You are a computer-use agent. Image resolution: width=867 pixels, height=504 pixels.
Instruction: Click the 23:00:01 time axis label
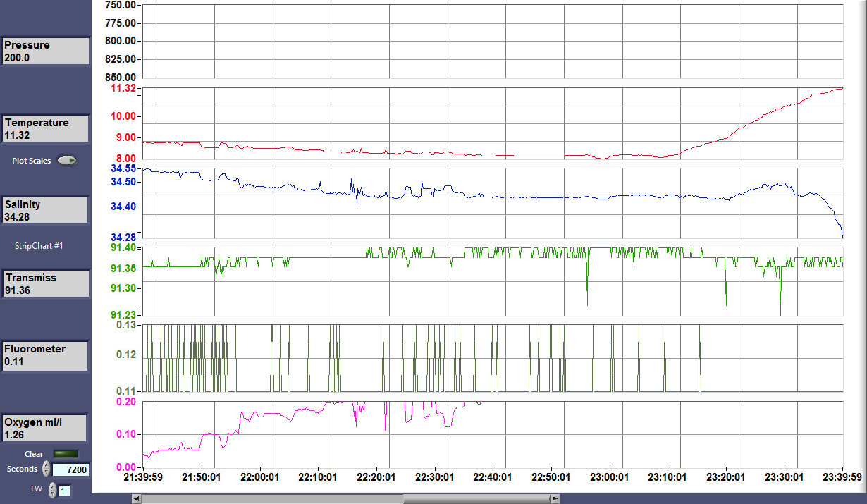[610, 477]
